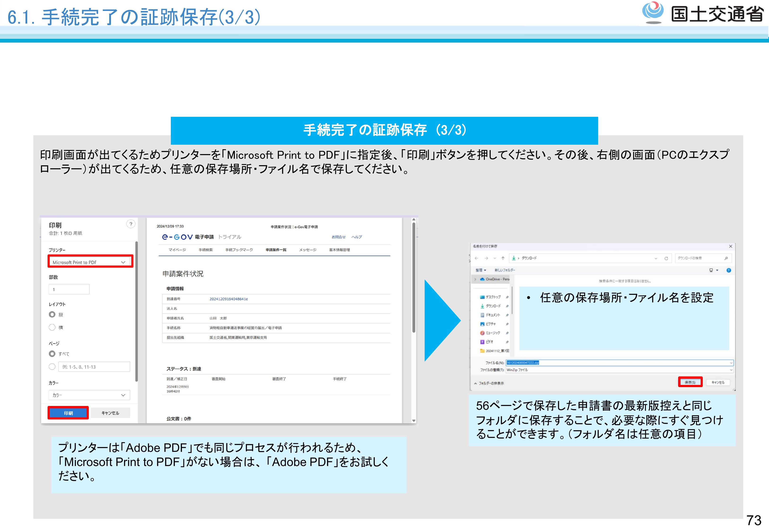Click the back arrow in save dialog
Image resolution: width=769 pixels, height=532 pixels.
click(x=477, y=258)
